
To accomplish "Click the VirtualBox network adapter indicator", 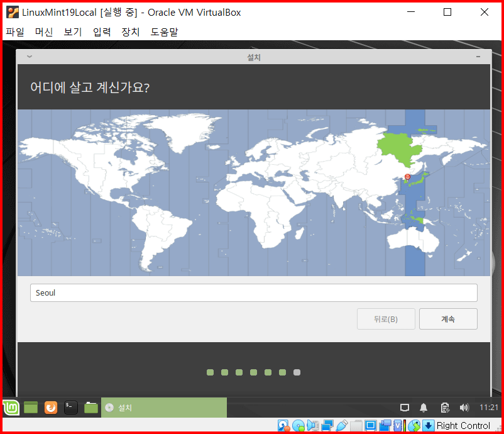I will pos(327,426).
